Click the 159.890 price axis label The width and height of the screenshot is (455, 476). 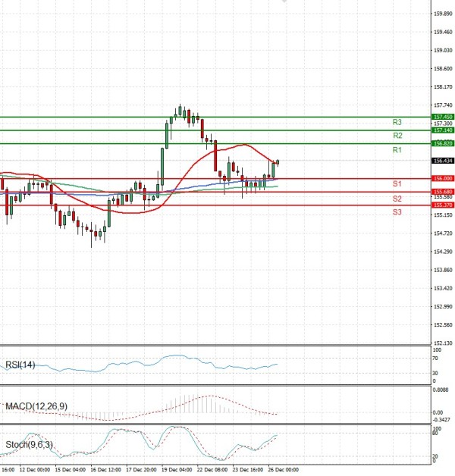pos(441,14)
